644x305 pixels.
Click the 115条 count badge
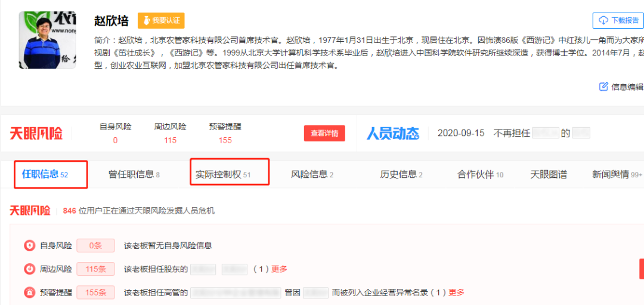coord(95,269)
